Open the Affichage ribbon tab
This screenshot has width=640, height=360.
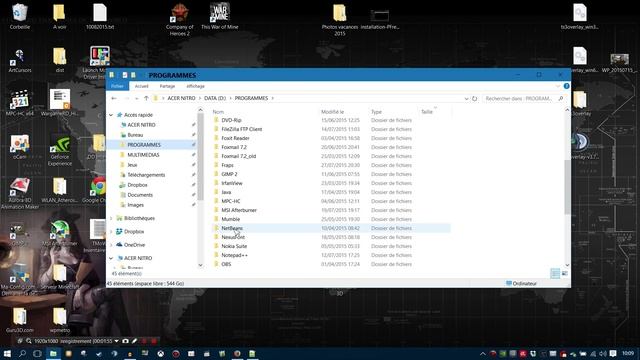coord(196,86)
